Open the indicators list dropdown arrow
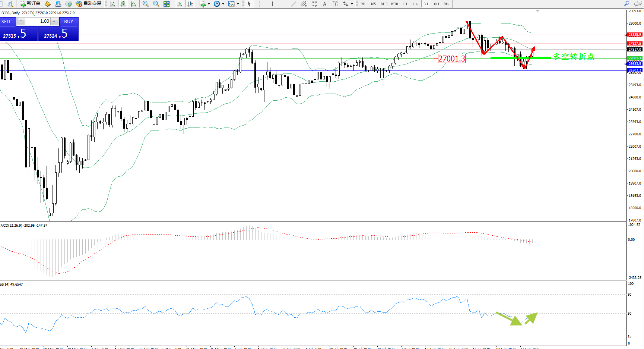Screen dimensions: 644x349 [x=209, y=4]
